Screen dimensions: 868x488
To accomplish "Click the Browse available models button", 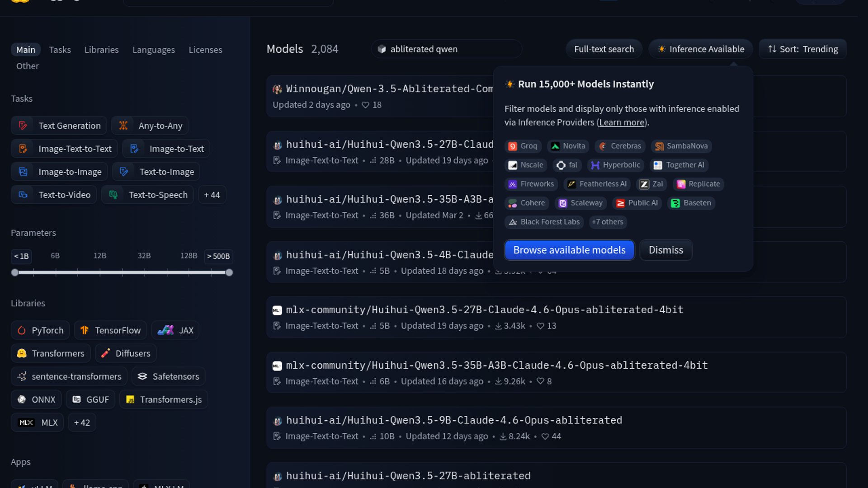I will click(x=569, y=250).
